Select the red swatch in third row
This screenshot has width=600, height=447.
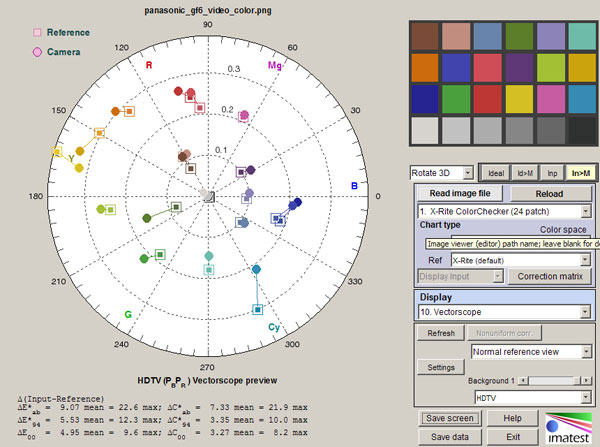pos(488,99)
